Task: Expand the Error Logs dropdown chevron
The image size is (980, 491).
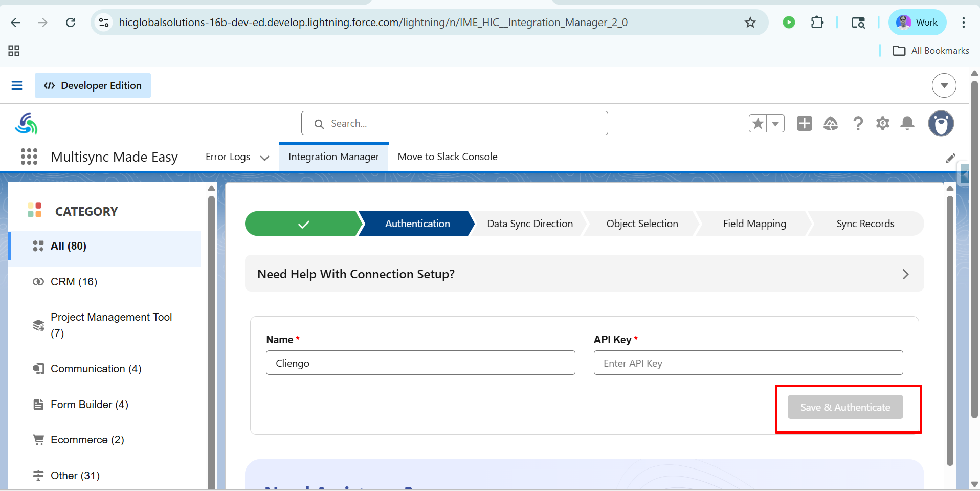Action: (x=264, y=158)
